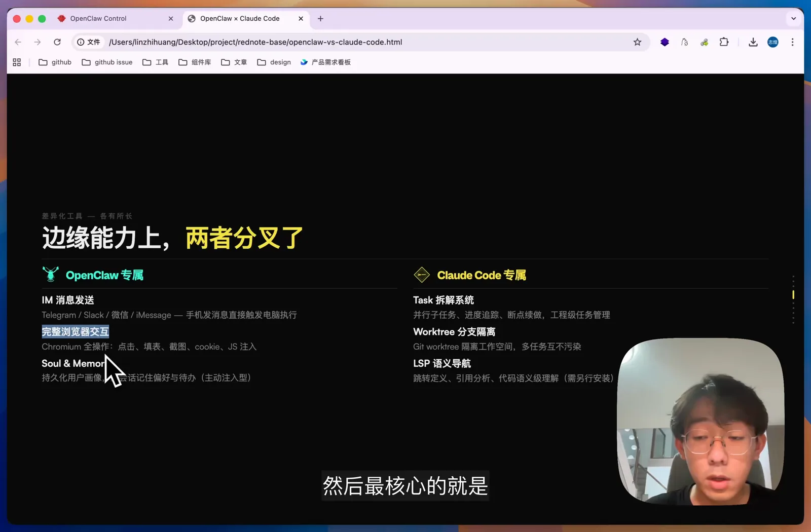The height and width of the screenshot is (532, 811).
Task: Open the profile avatar menu
Action: 773,42
